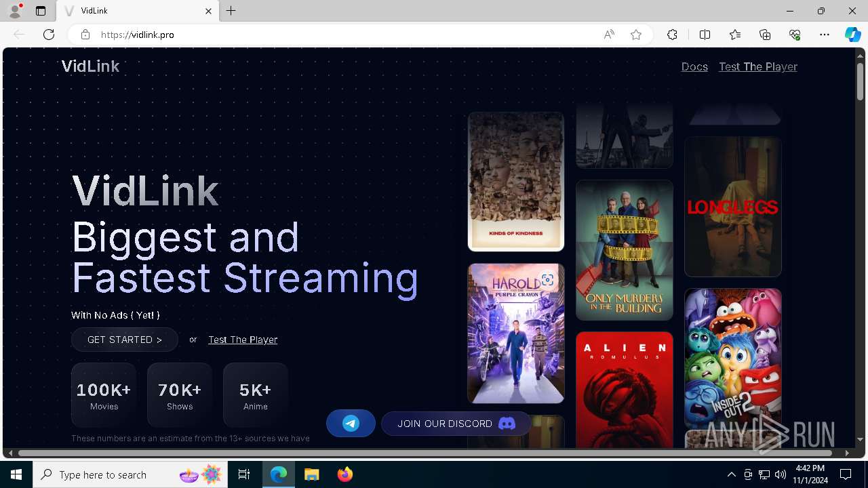The width and height of the screenshot is (868, 488).
Task: Open browser Extensions icon
Action: click(672, 35)
